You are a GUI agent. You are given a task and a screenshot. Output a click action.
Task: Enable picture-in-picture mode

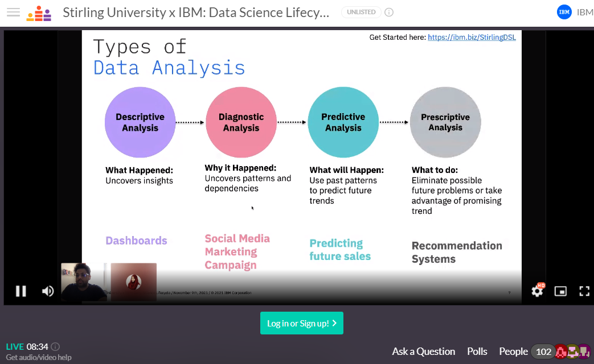click(560, 291)
